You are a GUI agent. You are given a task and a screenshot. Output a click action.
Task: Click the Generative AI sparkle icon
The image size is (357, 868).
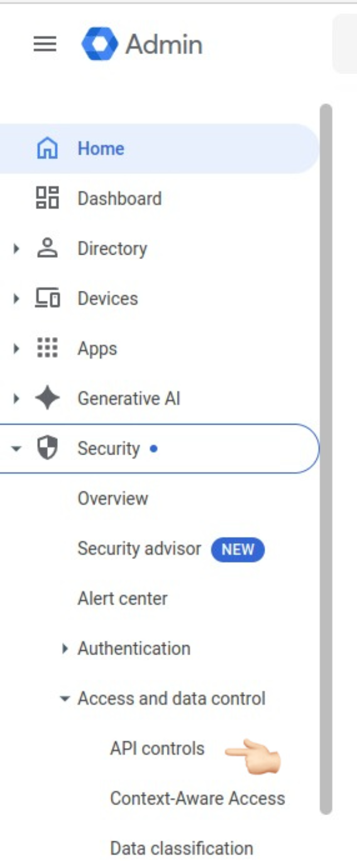point(47,399)
